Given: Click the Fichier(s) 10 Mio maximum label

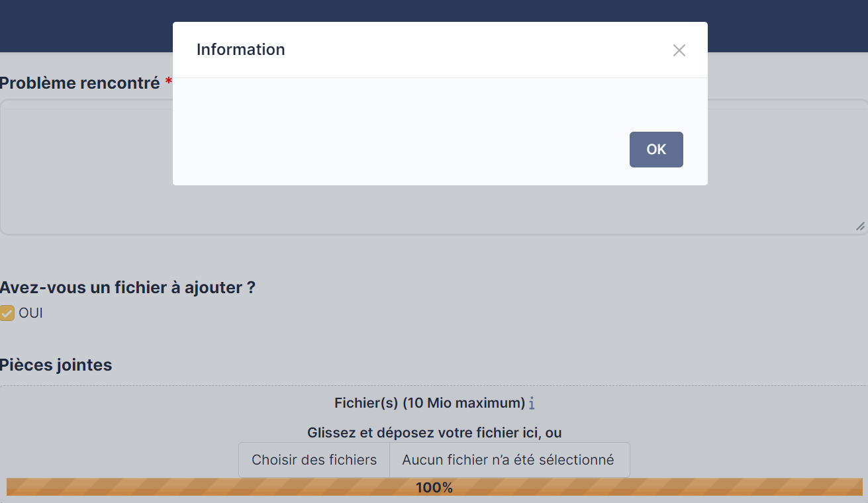Looking at the screenshot, I should (x=427, y=402).
